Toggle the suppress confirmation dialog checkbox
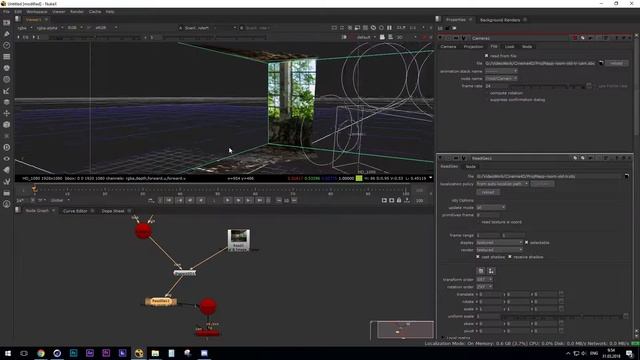This screenshot has width=640, height=360. [487, 100]
